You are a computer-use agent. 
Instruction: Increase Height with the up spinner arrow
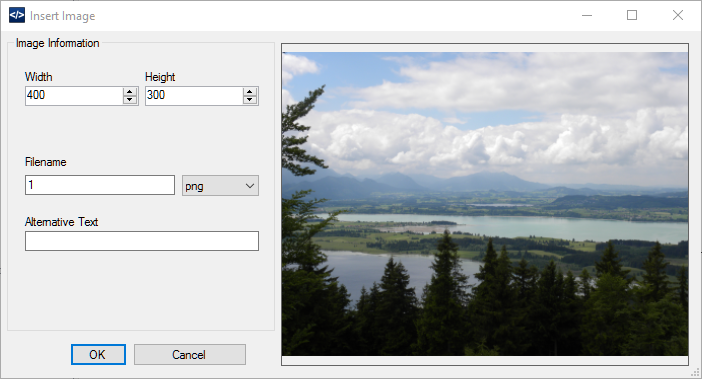[x=250, y=92]
